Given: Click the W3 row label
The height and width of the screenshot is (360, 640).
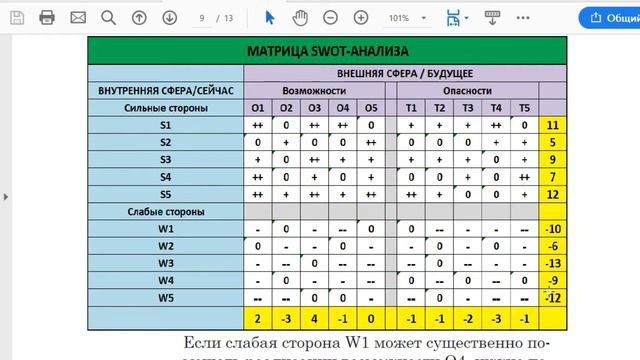Looking at the screenshot, I should pyautogui.click(x=166, y=263).
